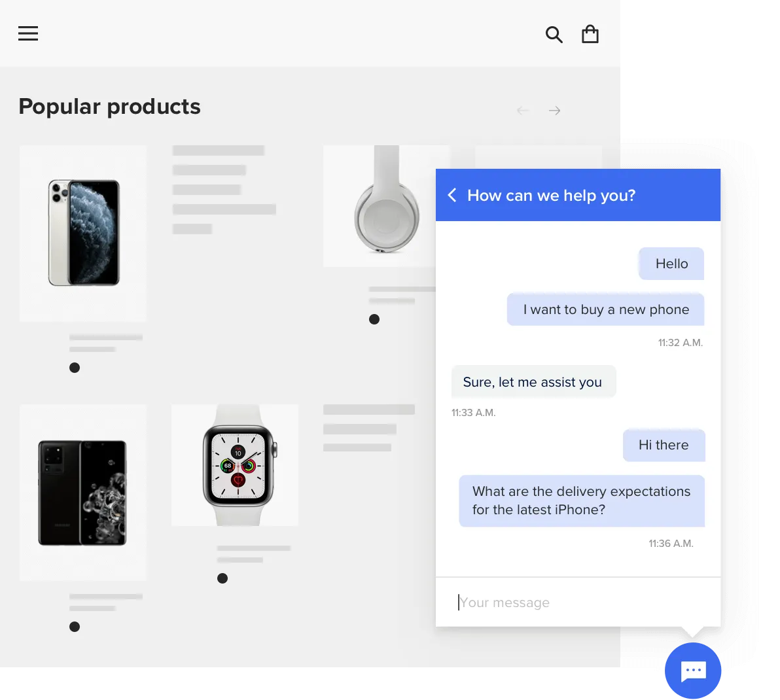
Task: Pick black color dot under Samsung phone
Action: coord(75,627)
